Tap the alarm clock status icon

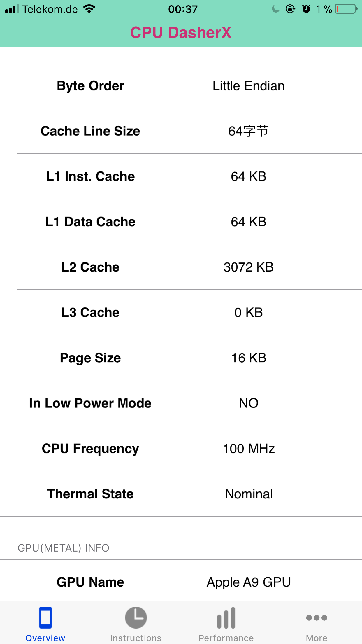(x=306, y=9)
